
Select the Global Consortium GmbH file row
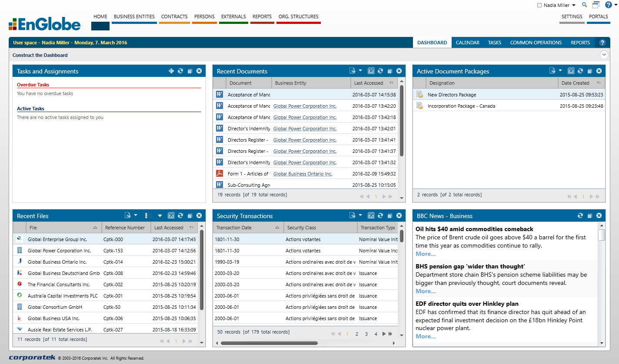(105, 307)
